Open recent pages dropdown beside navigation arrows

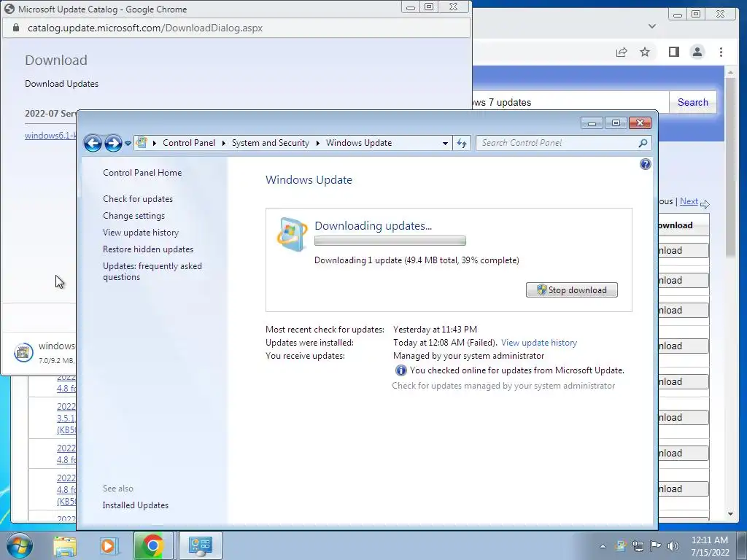(128, 144)
